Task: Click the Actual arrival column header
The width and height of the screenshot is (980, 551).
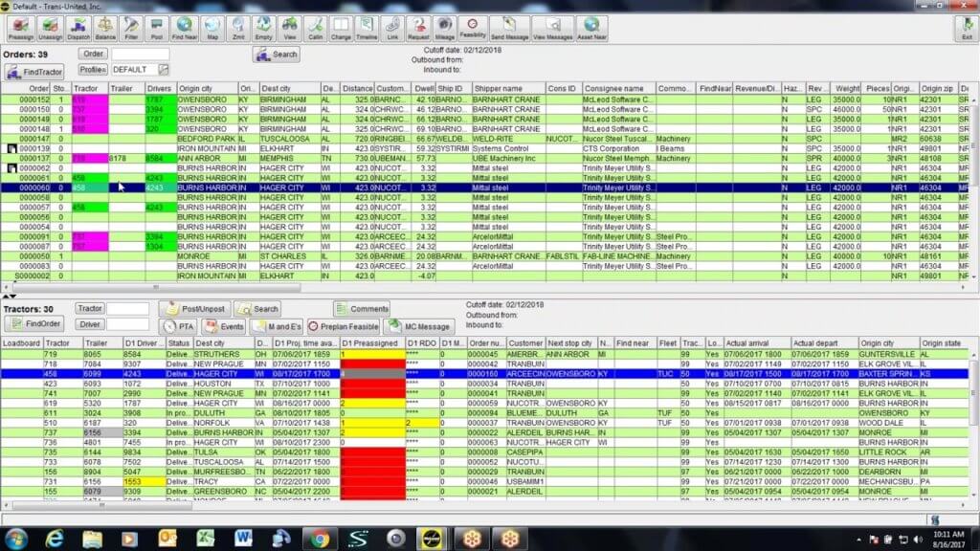Action: (x=756, y=343)
